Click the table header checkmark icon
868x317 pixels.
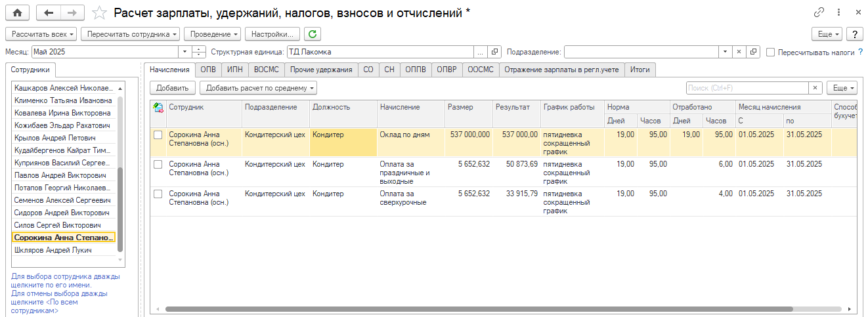point(158,107)
